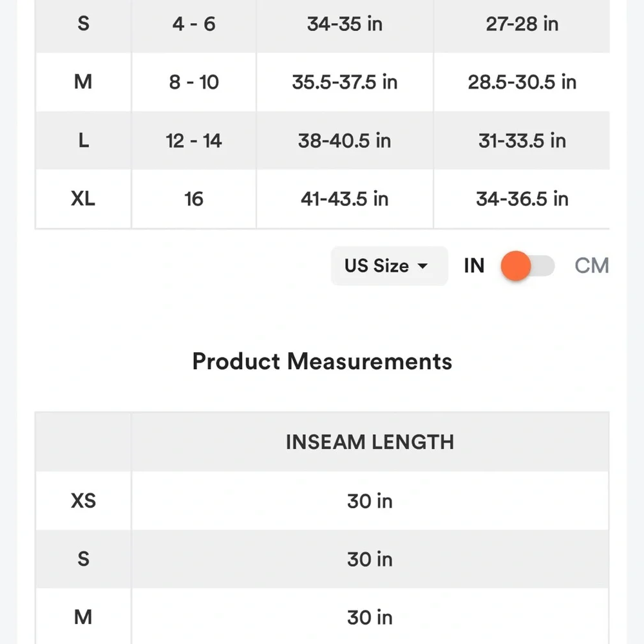Click the orange toggle knob

click(516, 266)
